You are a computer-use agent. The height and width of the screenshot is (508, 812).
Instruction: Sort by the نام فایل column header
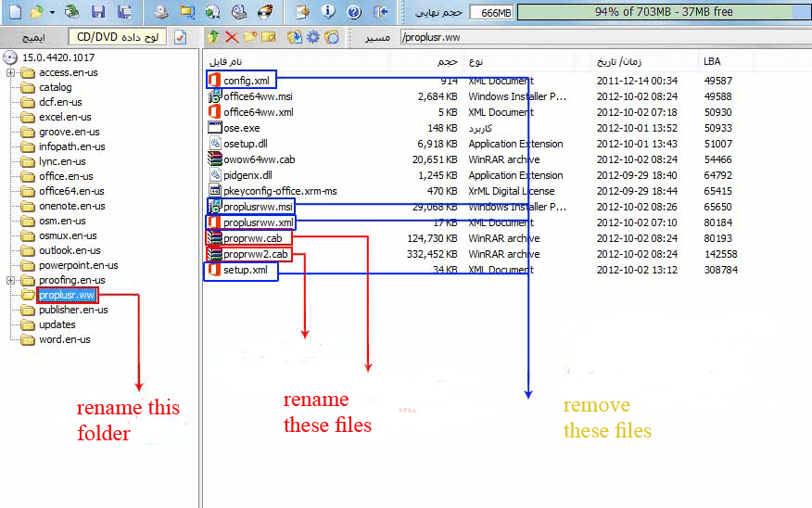tap(225, 61)
